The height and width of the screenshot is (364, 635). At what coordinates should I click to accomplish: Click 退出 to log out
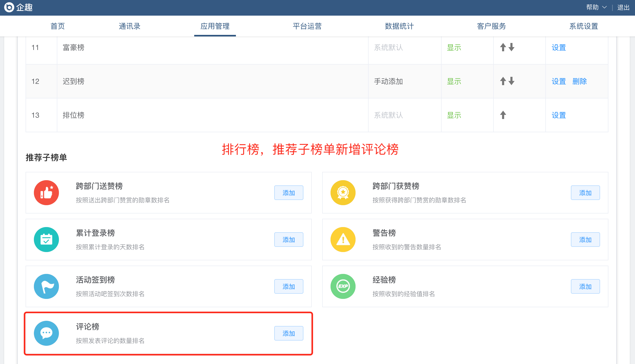coord(623,7)
